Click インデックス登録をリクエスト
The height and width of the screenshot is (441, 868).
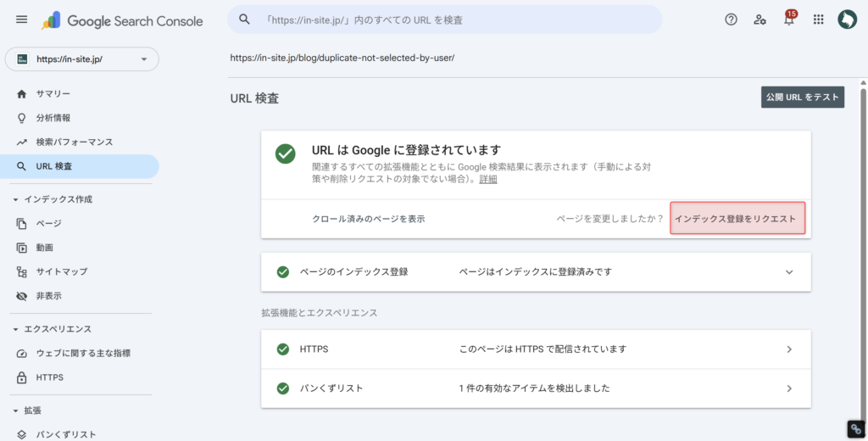737,218
